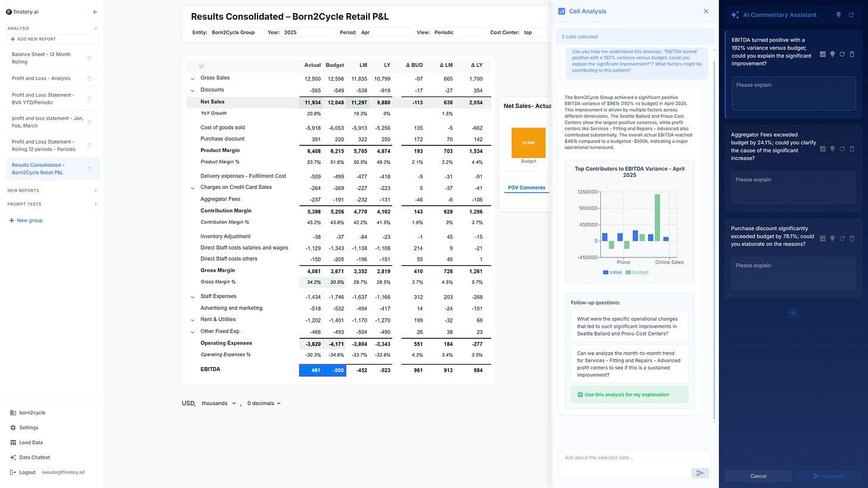Click lightbulb icon on Purchase discount question

[x=832, y=238]
